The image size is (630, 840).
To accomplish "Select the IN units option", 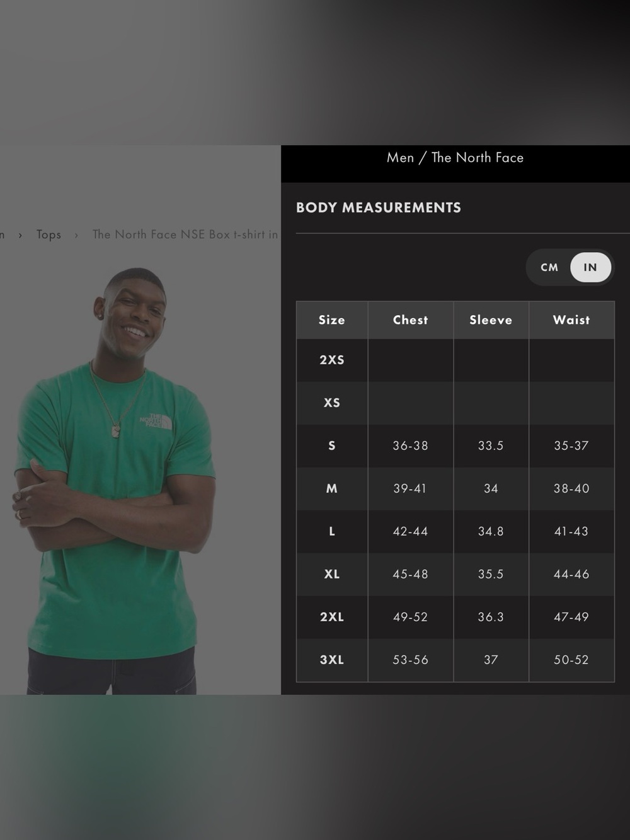I will [590, 267].
